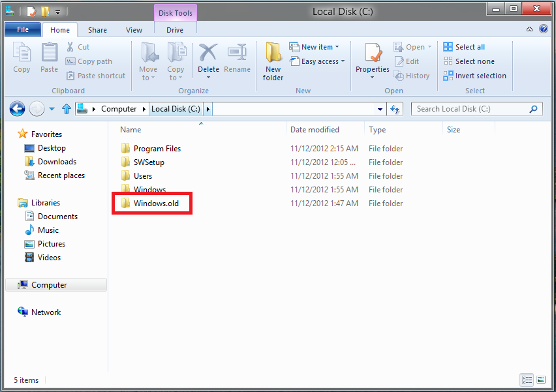Create a New folder
The width and height of the screenshot is (556, 392).
click(273, 61)
